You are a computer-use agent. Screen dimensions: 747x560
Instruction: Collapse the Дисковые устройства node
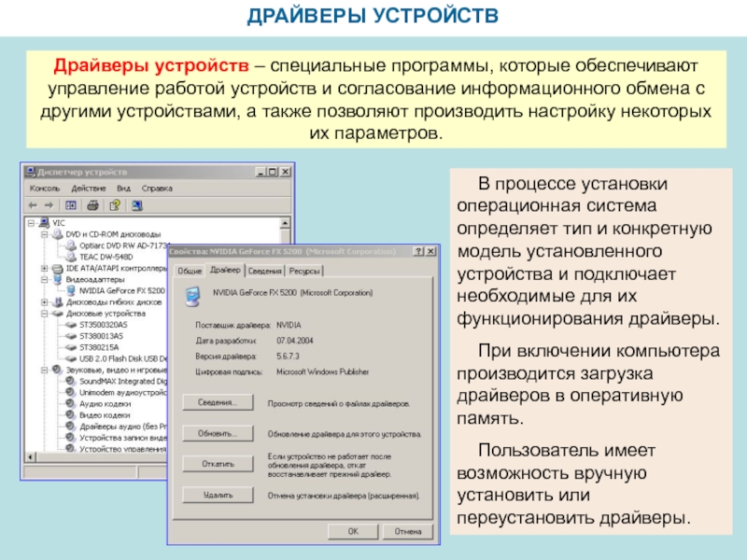point(44,314)
